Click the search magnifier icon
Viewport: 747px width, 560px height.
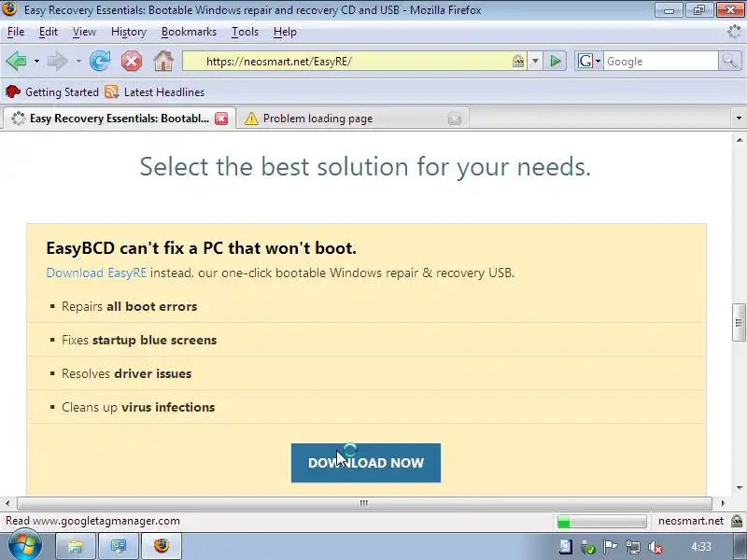[x=729, y=61]
